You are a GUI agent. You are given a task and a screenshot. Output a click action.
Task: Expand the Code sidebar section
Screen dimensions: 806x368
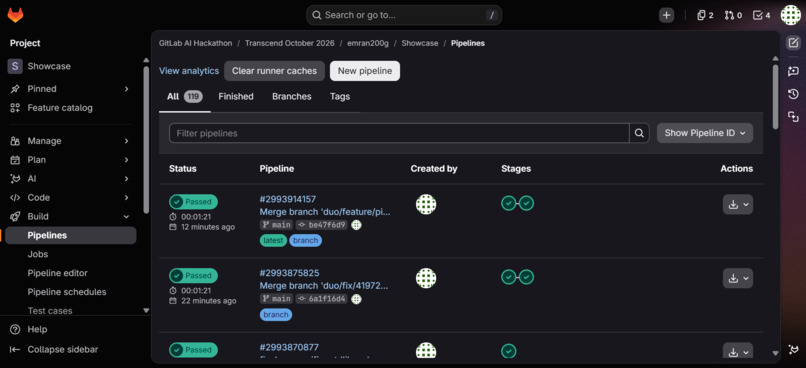pos(70,197)
